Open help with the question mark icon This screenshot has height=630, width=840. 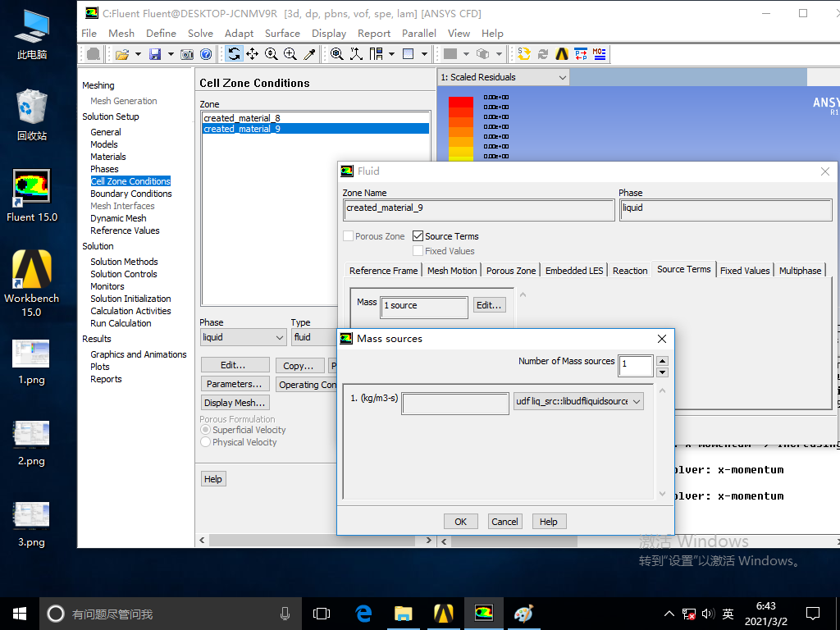point(206,54)
